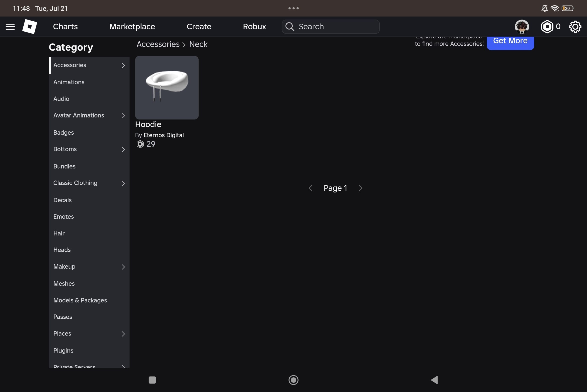The width and height of the screenshot is (587, 392).
Task: Click the Category sidebar heading
Action: [71, 47]
